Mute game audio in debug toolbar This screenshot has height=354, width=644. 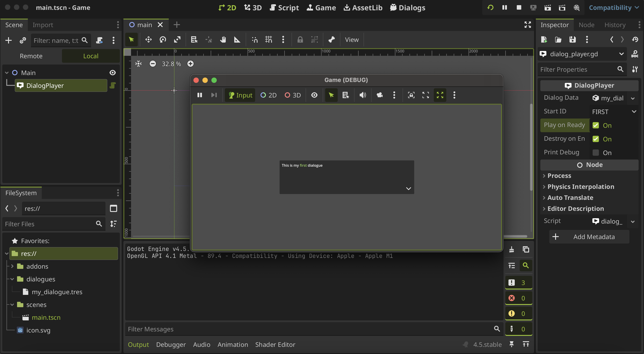coord(362,95)
